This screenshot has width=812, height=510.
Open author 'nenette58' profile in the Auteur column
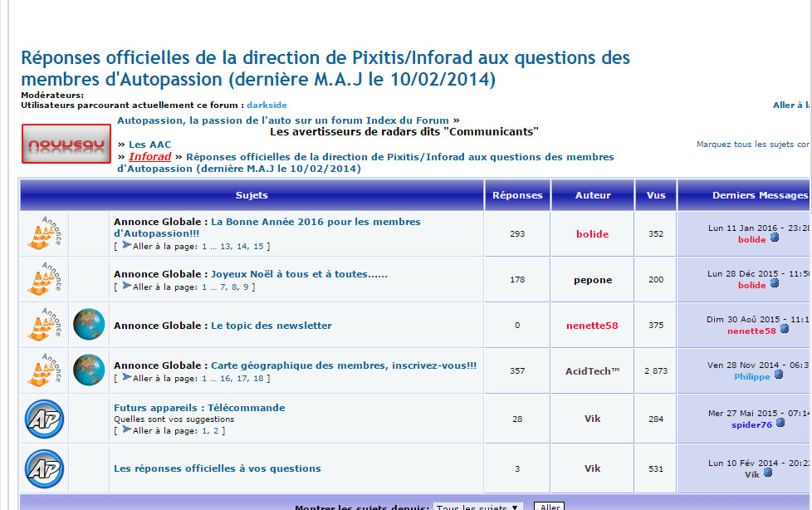click(592, 326)
